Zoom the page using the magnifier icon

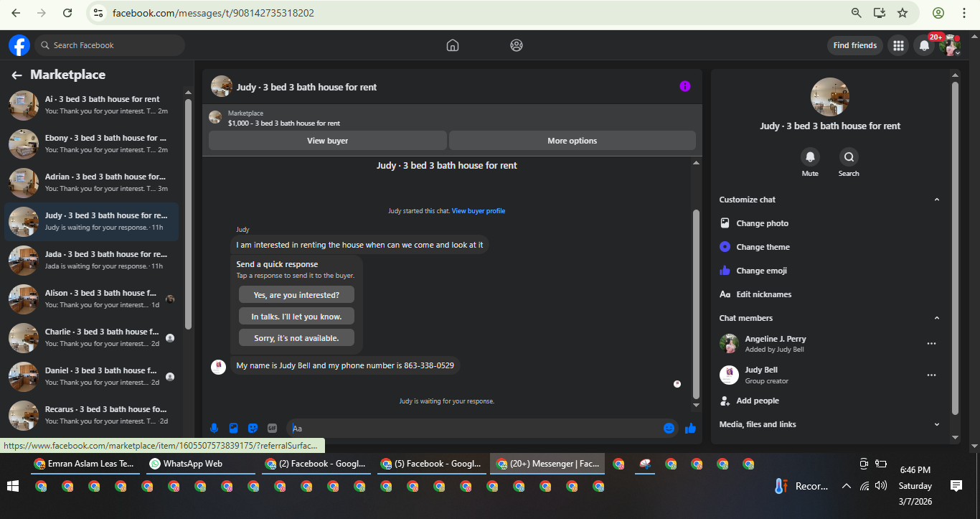pyautogui.click(x=856, y=13)
